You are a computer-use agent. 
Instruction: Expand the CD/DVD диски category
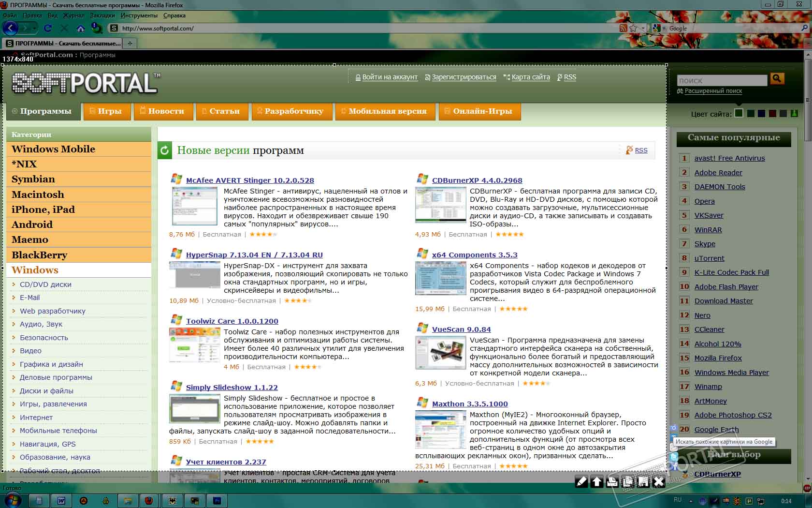pyautogui.click(x=45, y=284)
